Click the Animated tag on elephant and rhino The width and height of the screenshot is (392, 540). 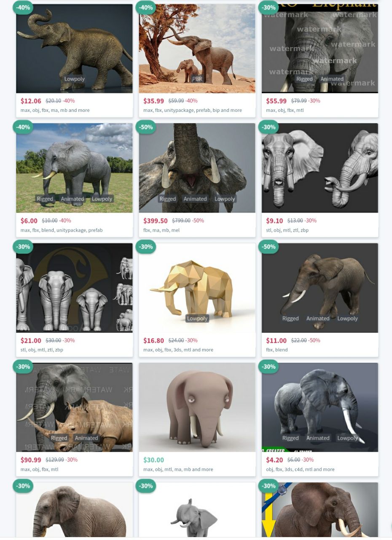pyautogui.click(x=86, y=438)
